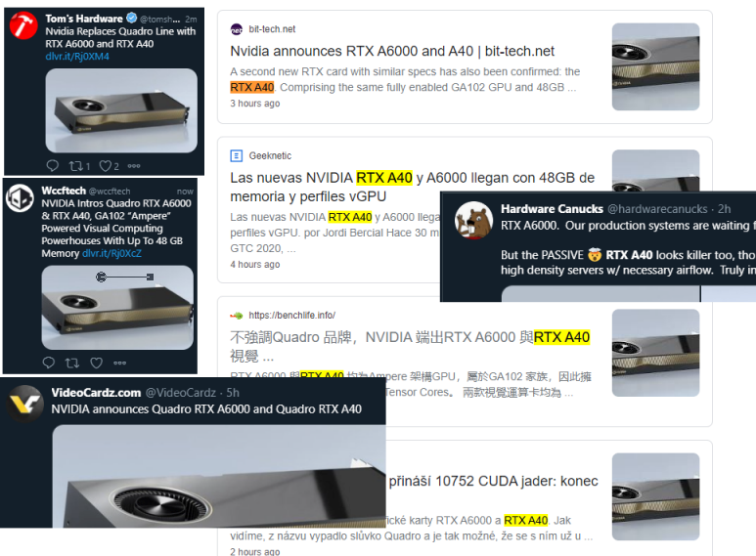Open more options on Wccftech tweet

[x=120, y=363]
